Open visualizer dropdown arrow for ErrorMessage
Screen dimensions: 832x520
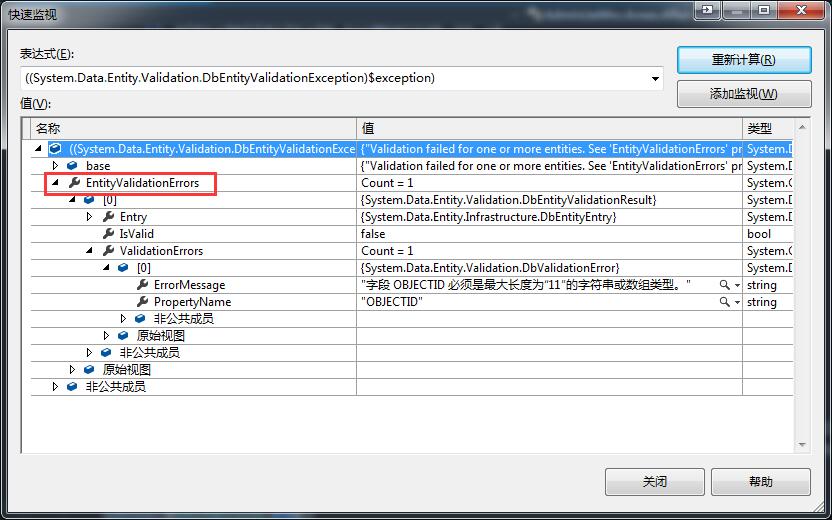(x=737, y=285)
